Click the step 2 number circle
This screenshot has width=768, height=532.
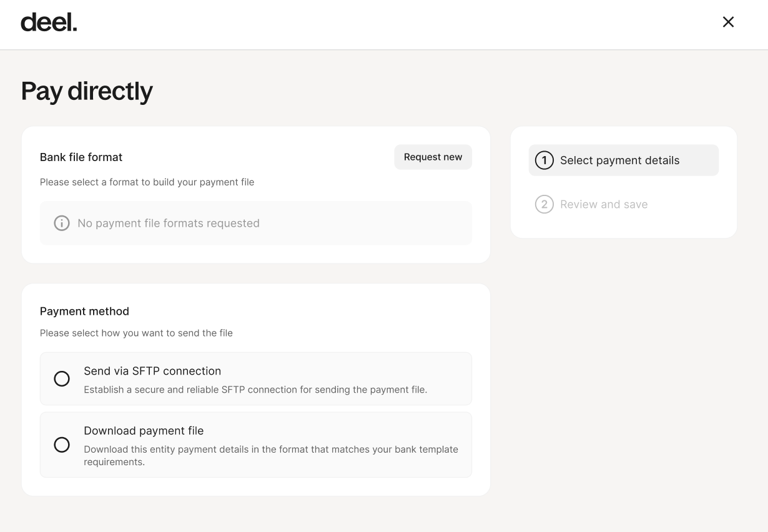pos(544,204)
